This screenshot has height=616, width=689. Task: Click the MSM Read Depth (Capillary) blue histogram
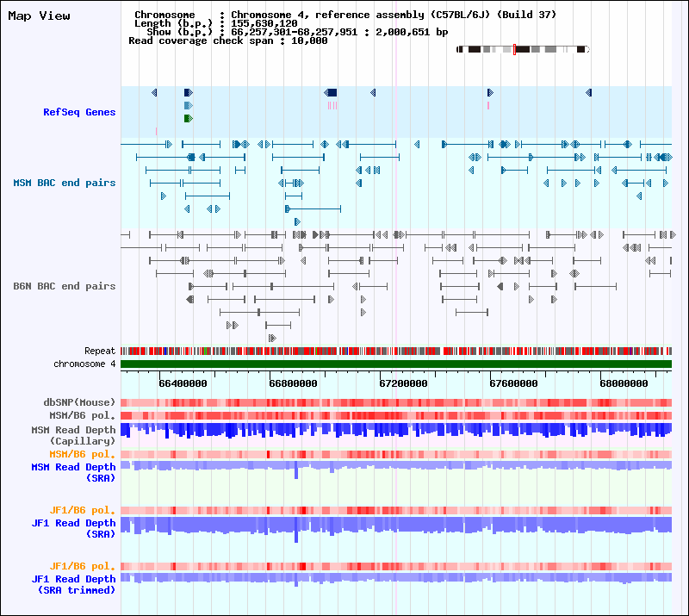(x=396, y=431)
